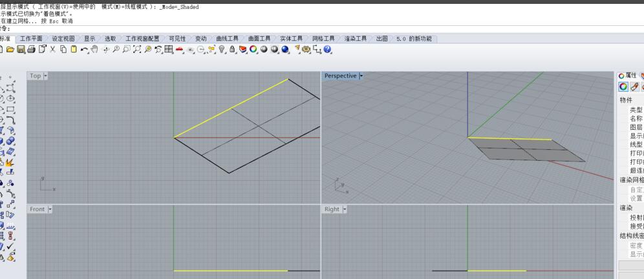Click the car Set View icon
This screenshot has width=644, height=279.
pyautogui.click(x=180, y=50)
